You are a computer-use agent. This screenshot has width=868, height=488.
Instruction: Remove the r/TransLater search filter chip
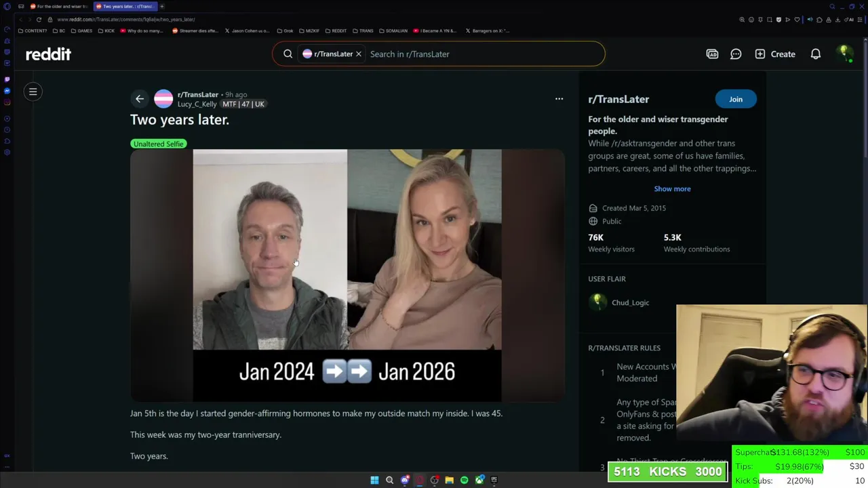(x=359, y=54)
